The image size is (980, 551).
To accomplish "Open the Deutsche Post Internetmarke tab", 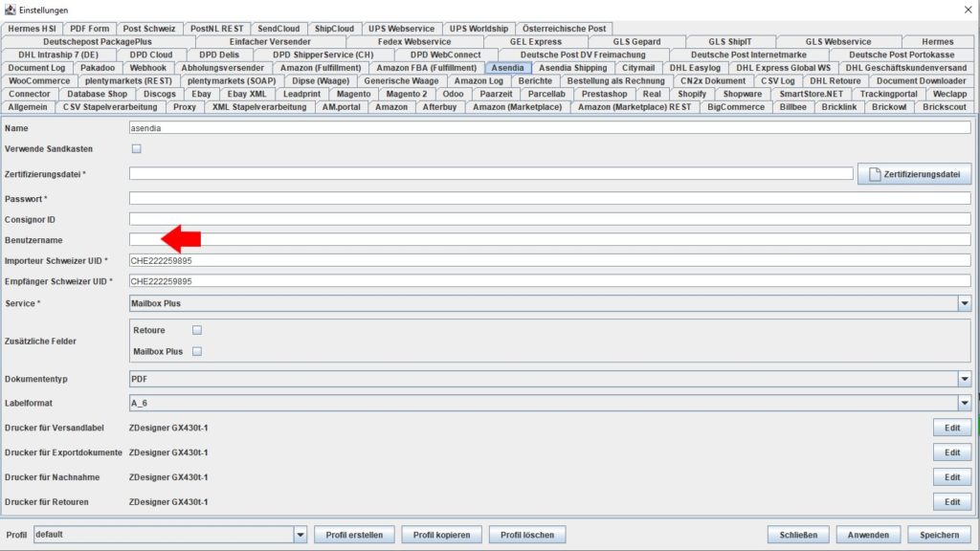I will (x=748, y=55).
